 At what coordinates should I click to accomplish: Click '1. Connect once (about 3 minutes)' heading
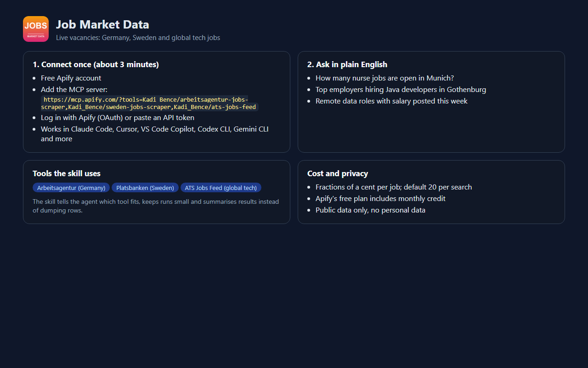pos(96,64)
